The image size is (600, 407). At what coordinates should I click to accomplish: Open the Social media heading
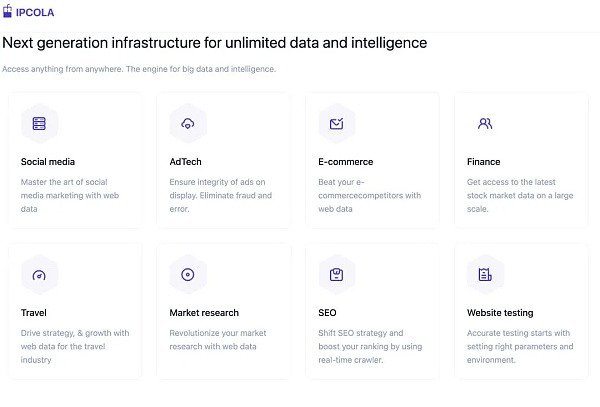click(48, 162)
